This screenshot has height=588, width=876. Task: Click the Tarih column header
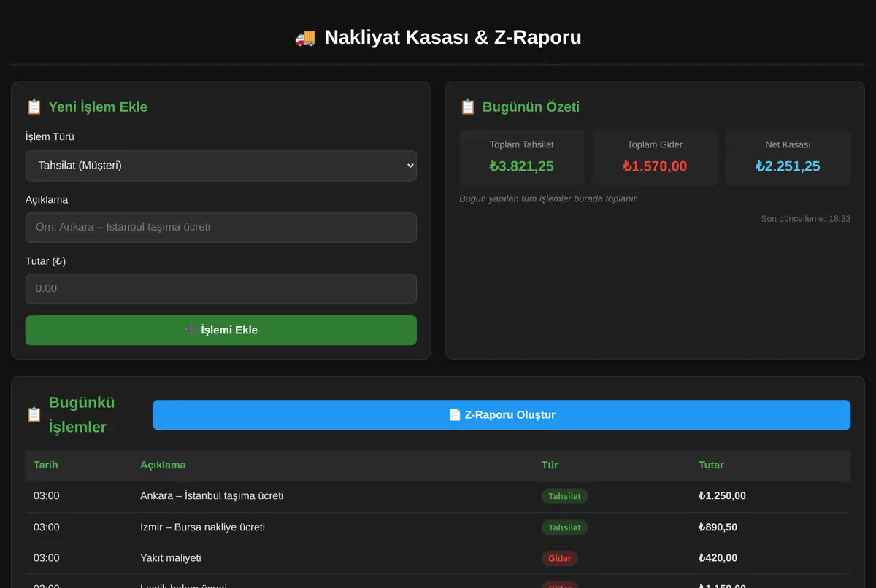click(x=46, y=465)
